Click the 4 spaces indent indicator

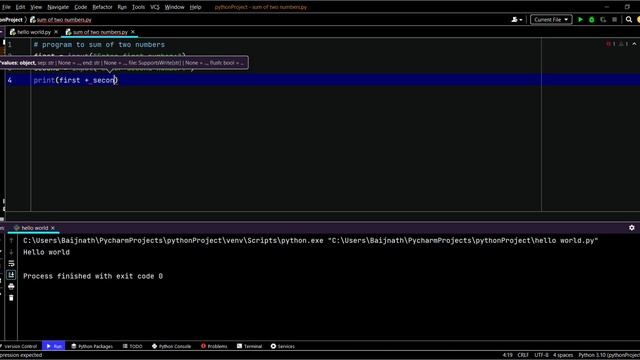tap(563, 355)
